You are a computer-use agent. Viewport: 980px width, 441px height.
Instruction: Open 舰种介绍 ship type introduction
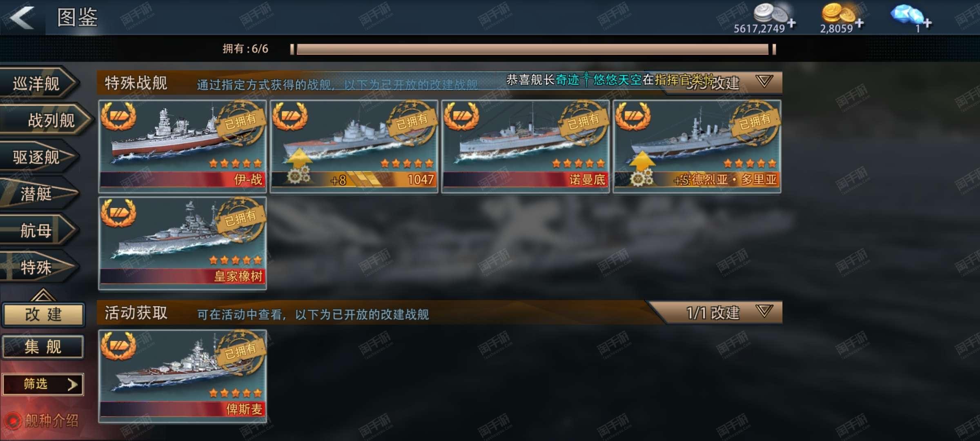pyautogui.click(x=51, y=421)
